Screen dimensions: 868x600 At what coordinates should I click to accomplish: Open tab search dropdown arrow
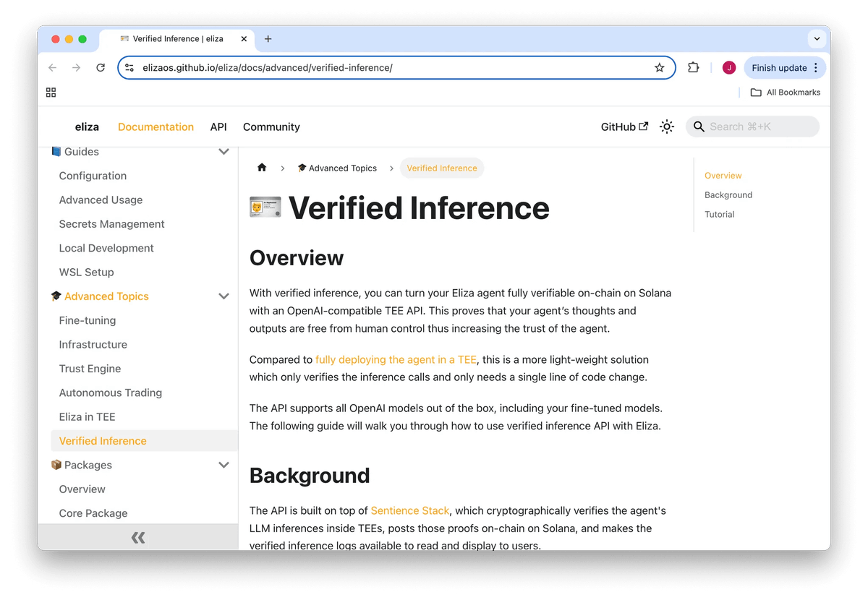coord(817,39)
